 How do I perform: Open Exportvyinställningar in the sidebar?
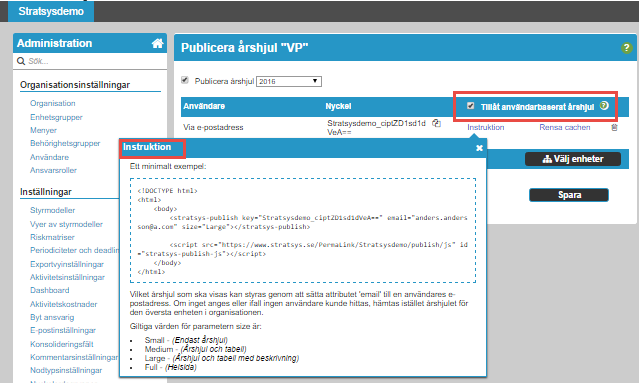[x=66, y=264]
